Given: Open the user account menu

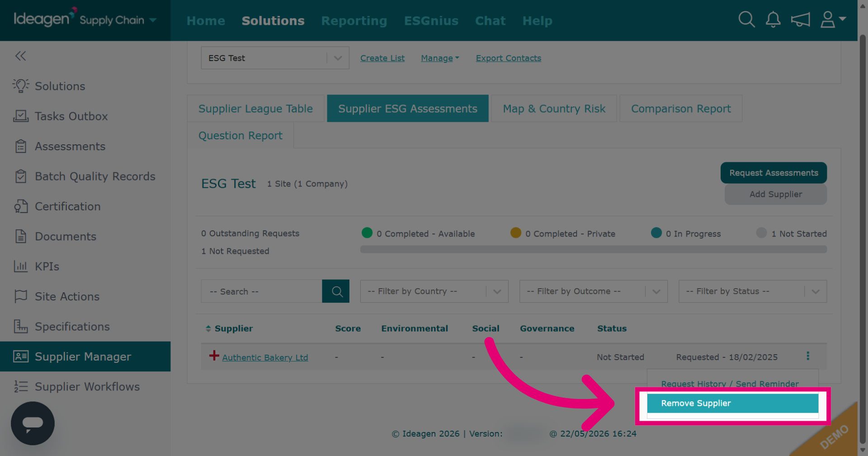Looking at the screenshot, I should point(833,19).
